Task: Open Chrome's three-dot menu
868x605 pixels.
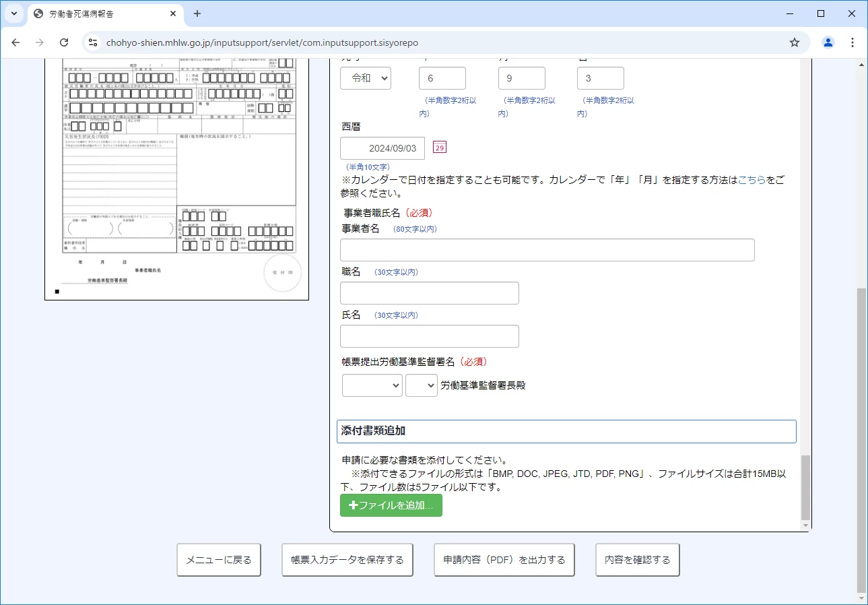Action: (x=853, y=42)
